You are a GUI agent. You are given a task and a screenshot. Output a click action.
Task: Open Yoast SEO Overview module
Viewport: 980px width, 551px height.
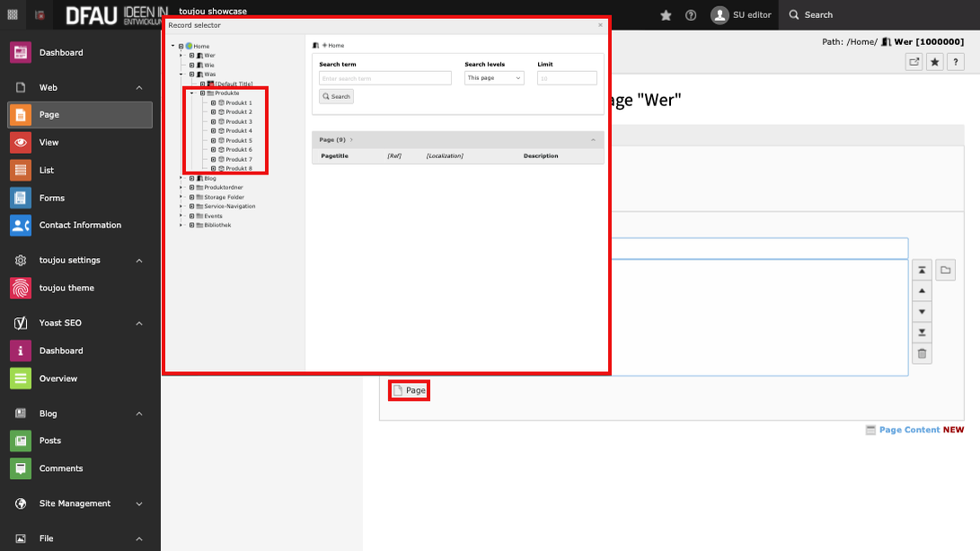click(x=57, y=378)
